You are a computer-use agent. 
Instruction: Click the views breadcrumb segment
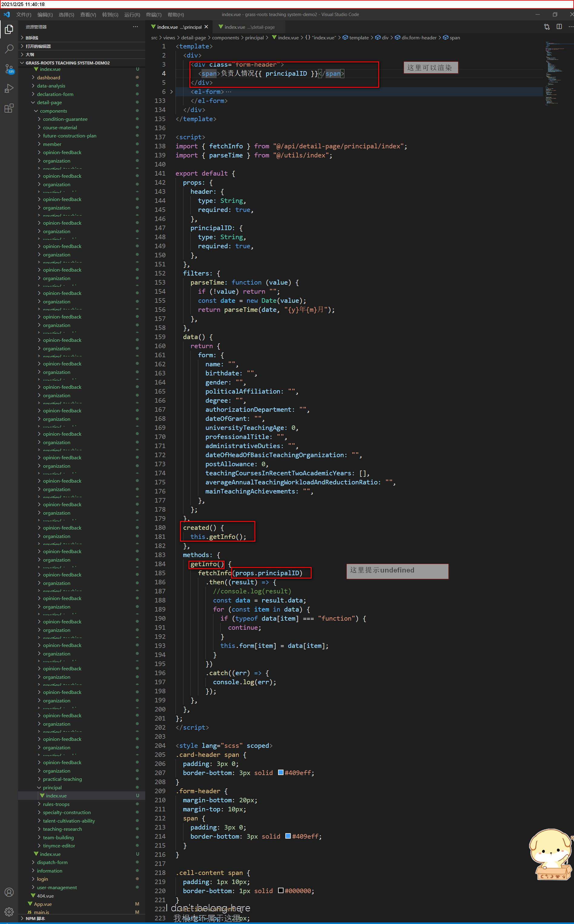169,38
